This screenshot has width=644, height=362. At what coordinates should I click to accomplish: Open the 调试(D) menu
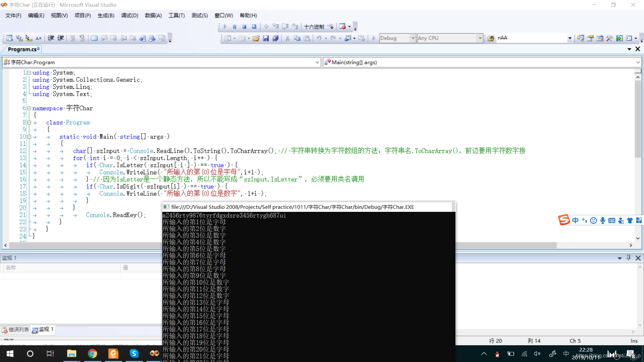point(129,15)
